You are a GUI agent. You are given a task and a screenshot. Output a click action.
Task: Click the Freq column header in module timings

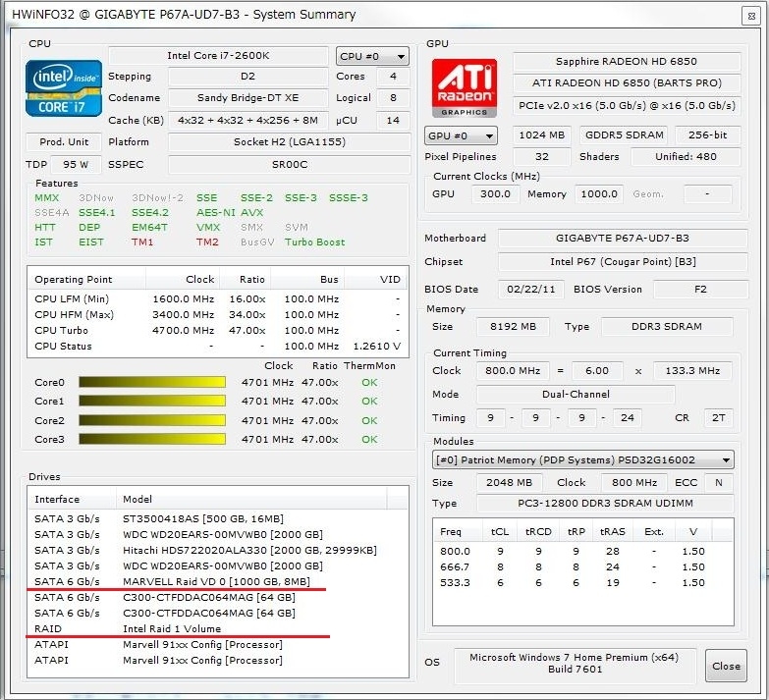click(x=458, y=531)
